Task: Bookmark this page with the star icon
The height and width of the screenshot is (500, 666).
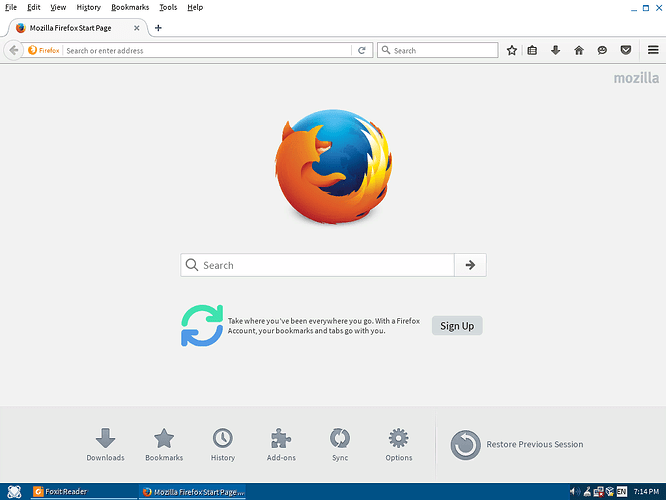Action: click(x=512, y=51)
